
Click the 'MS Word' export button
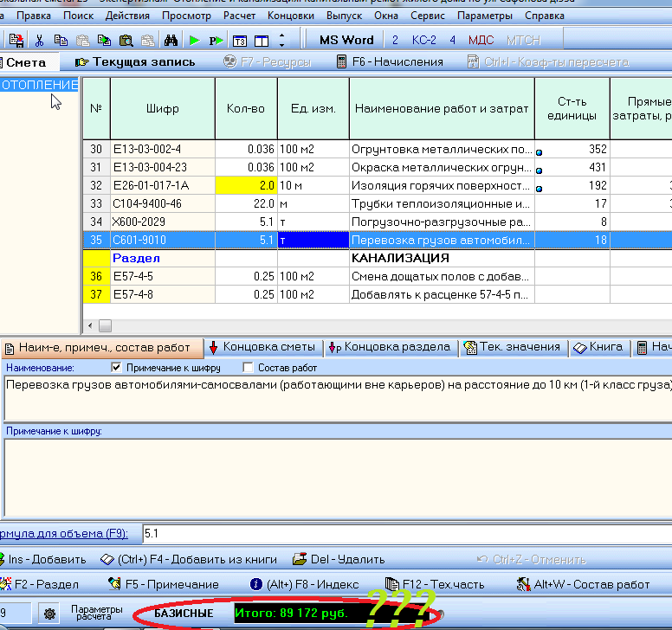[346, 40]
